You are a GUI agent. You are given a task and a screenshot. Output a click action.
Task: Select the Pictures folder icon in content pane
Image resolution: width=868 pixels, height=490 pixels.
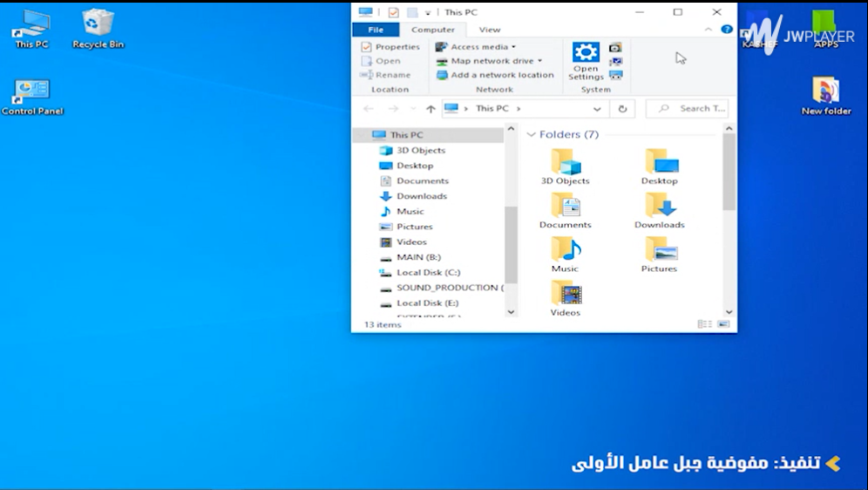[660, 254]
